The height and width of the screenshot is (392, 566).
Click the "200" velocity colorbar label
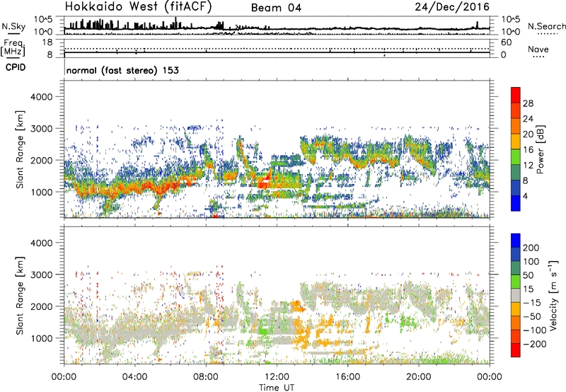tap(531, 248)
